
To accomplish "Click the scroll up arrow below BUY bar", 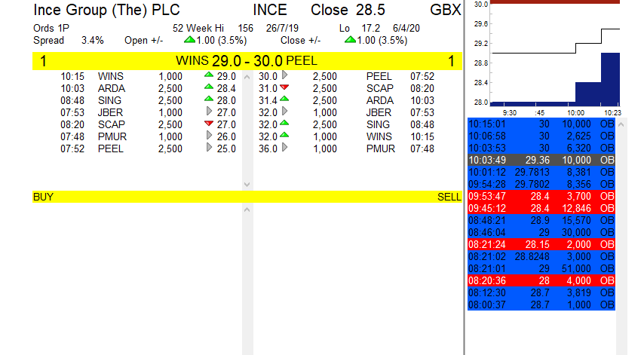I will pyautogui.click(x=247, y=210).
